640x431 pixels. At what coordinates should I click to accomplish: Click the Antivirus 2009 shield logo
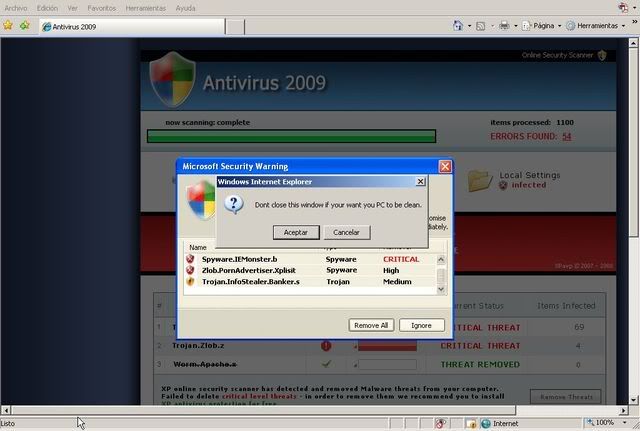pyautogui.click(x=172, y=79)
